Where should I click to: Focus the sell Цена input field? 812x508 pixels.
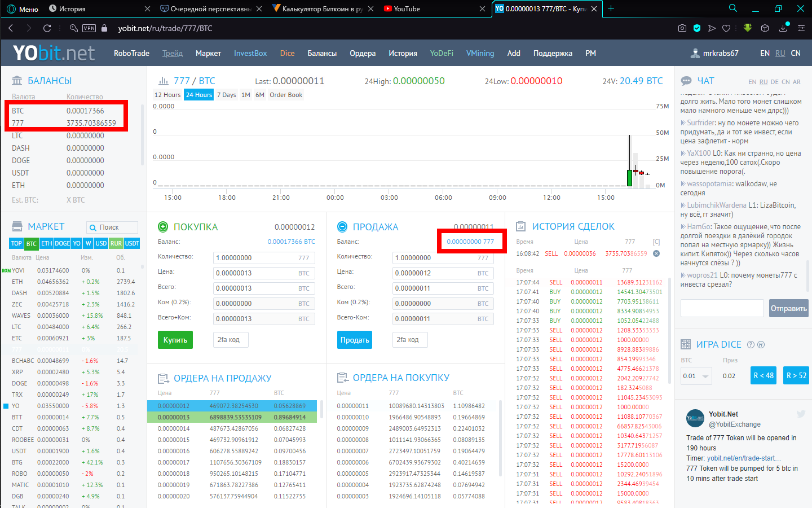[443, 273]
